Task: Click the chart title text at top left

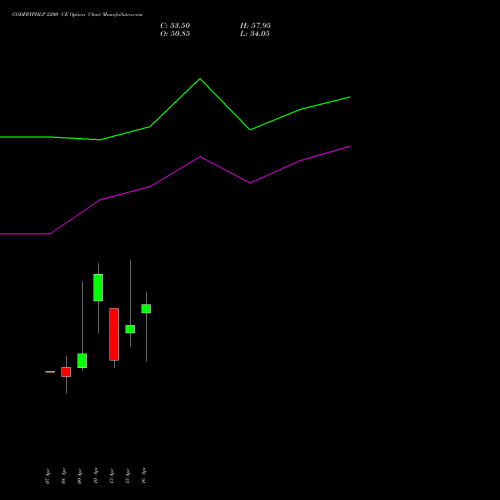Action: [77, 15]
